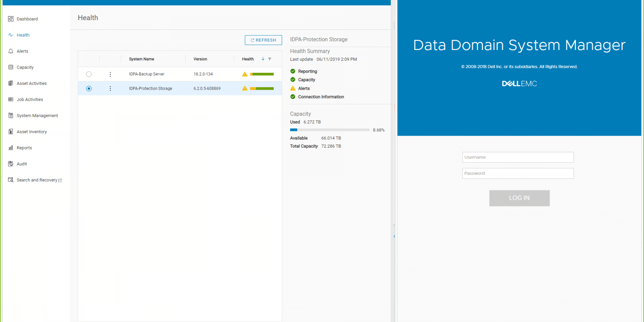The height and width of the screenshot is (322, 644).
Task: Go to Alerts in sidebar
Action: coord(23,51)
